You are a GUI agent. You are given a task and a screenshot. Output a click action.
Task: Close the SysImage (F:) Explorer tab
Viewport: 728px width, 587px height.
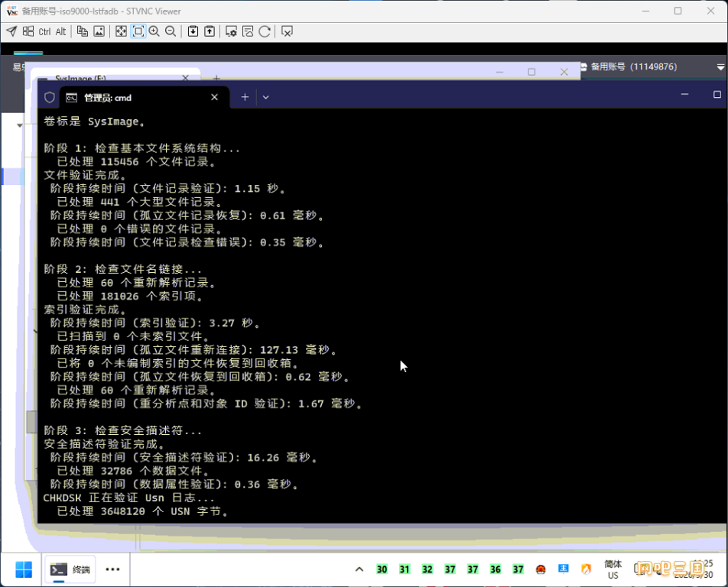[x=185, y=77]
